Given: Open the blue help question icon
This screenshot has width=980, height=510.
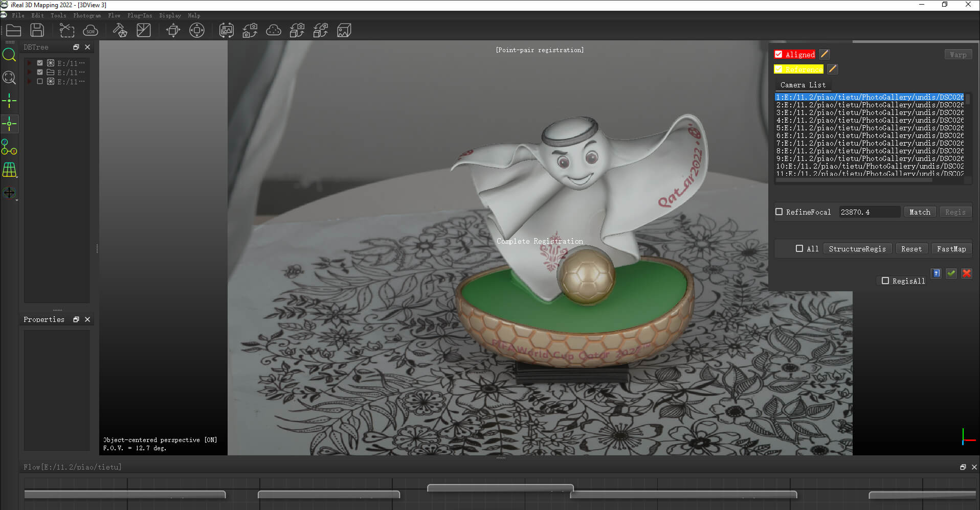Looking at the screenshot, I should click(x=937, y=273).
